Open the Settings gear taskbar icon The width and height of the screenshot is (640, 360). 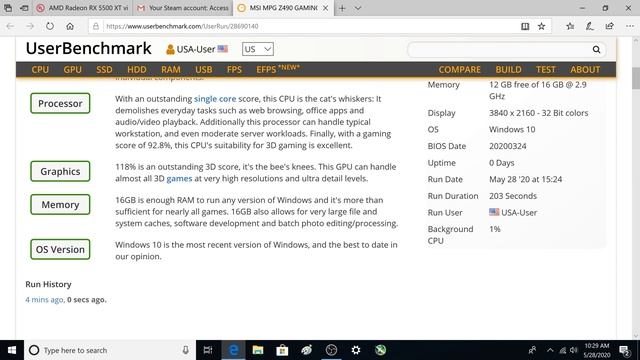tap(356, 350)
